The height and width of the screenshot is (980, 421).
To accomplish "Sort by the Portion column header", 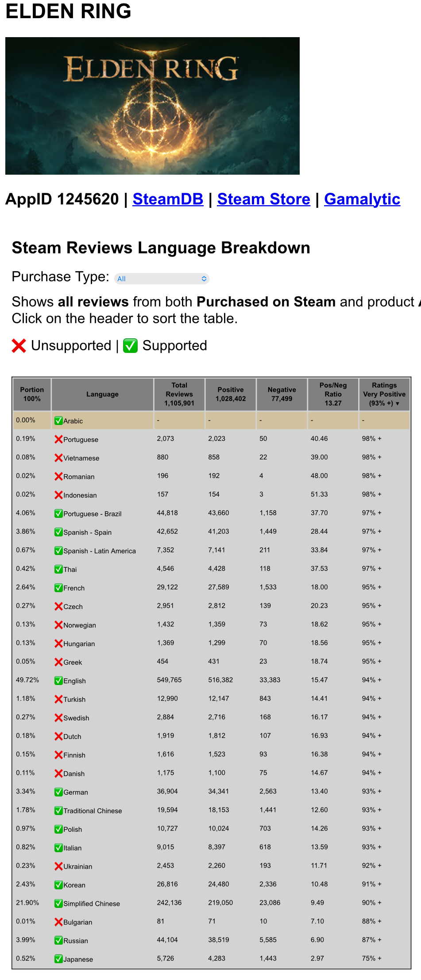I will pyautogui.click(x=32, y=394).
